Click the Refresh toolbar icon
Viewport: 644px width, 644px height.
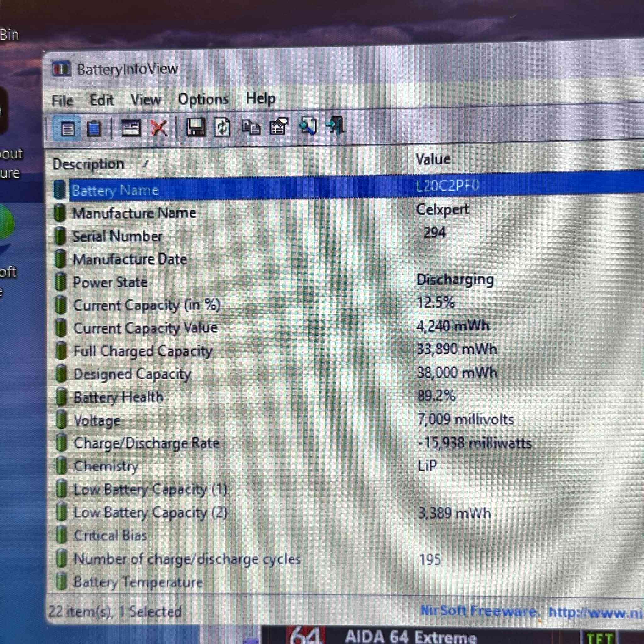[x=222, y=127]
